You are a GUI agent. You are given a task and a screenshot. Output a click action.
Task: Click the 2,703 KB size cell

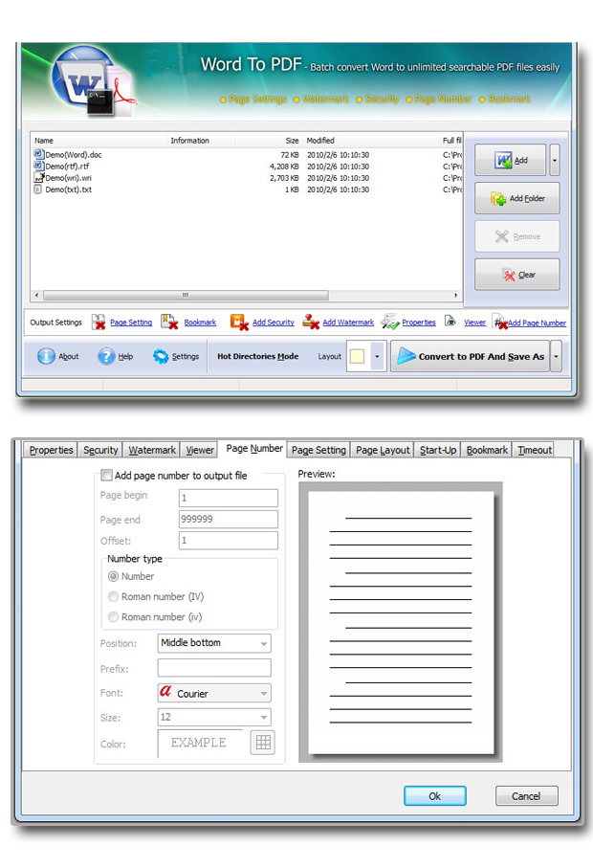pos(284,178)
